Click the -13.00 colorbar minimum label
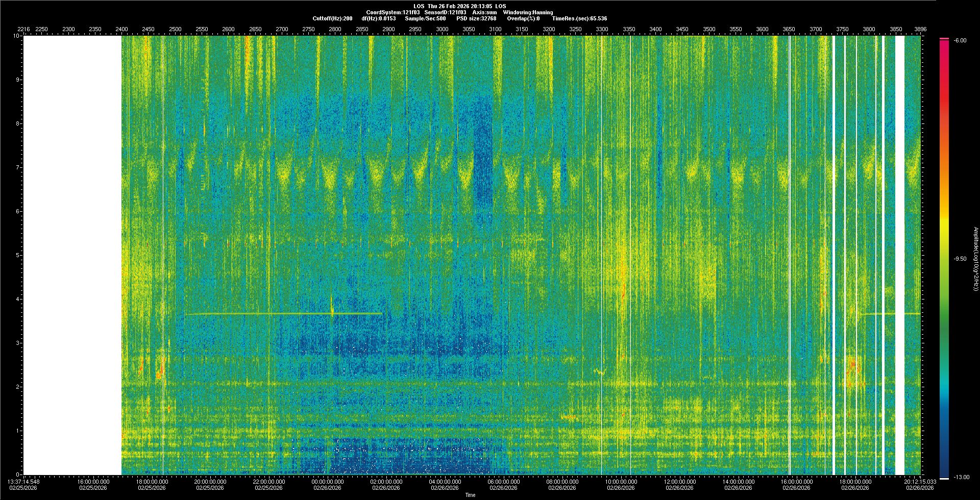 [x=961, y=477]
